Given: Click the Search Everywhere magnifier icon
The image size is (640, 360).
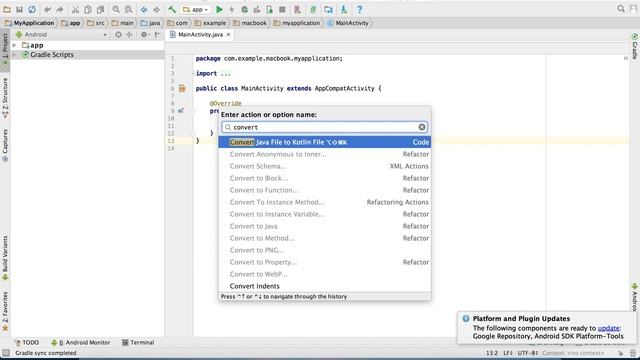Looking at the screenshot, I should tap(621, 9).
